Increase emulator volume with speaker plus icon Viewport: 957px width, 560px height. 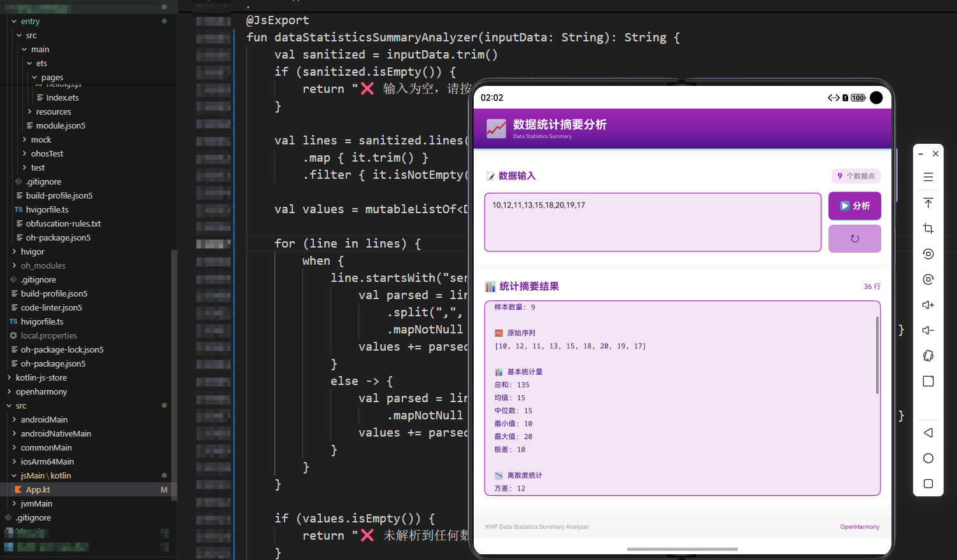click(x=928, y=305)
